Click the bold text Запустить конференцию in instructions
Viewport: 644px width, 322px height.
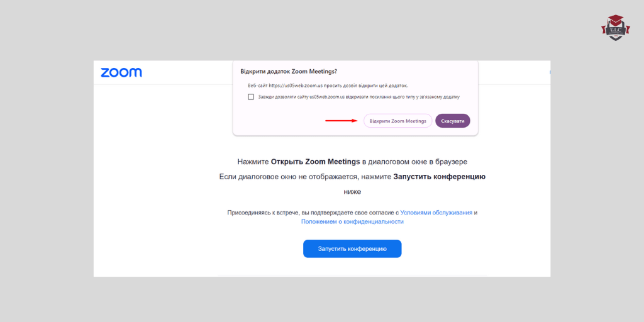440,177
